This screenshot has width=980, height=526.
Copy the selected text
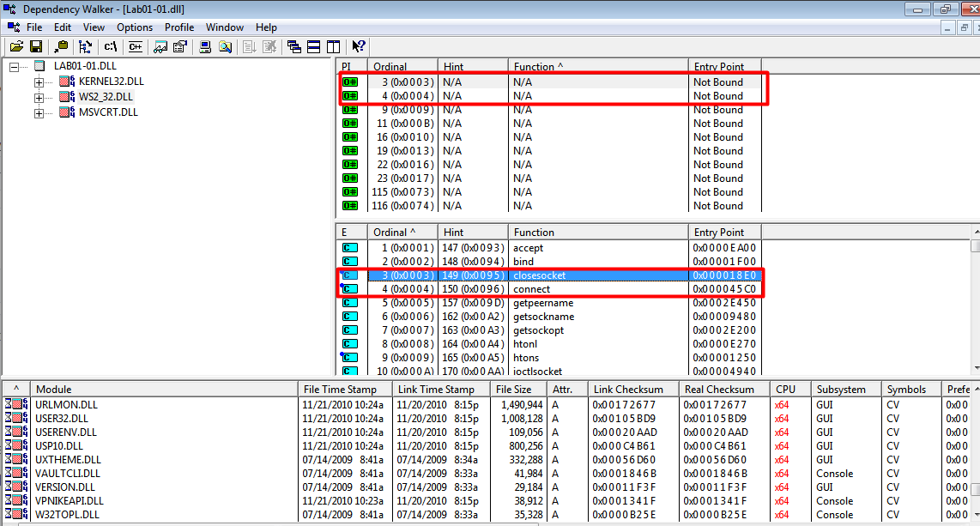click(61, 46)
